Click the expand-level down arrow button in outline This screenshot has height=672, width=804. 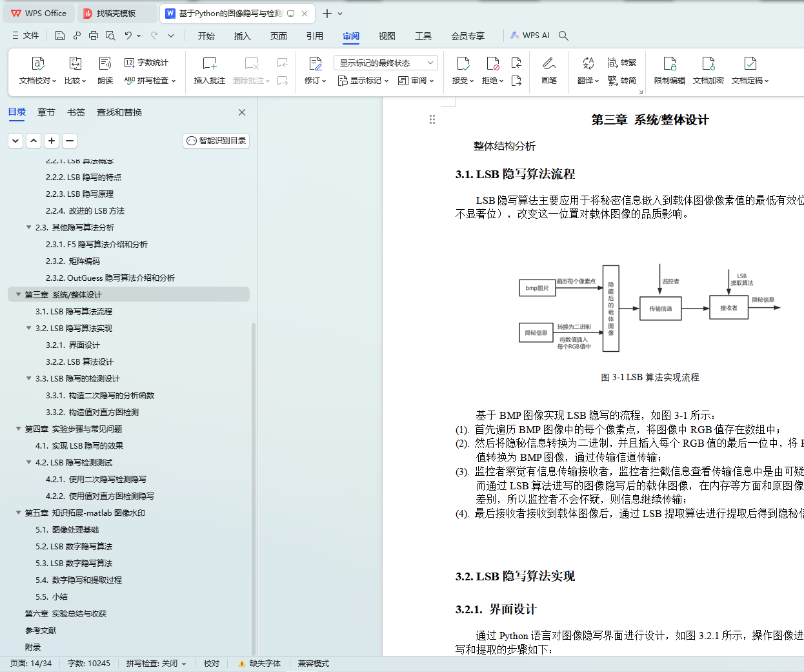coord(16,141)
